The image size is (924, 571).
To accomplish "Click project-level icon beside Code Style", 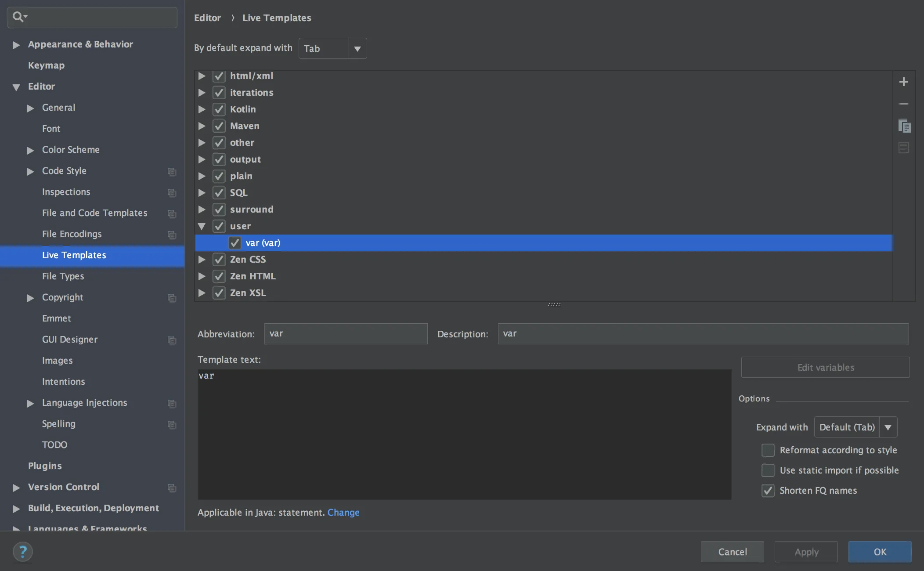I will 172,171.
